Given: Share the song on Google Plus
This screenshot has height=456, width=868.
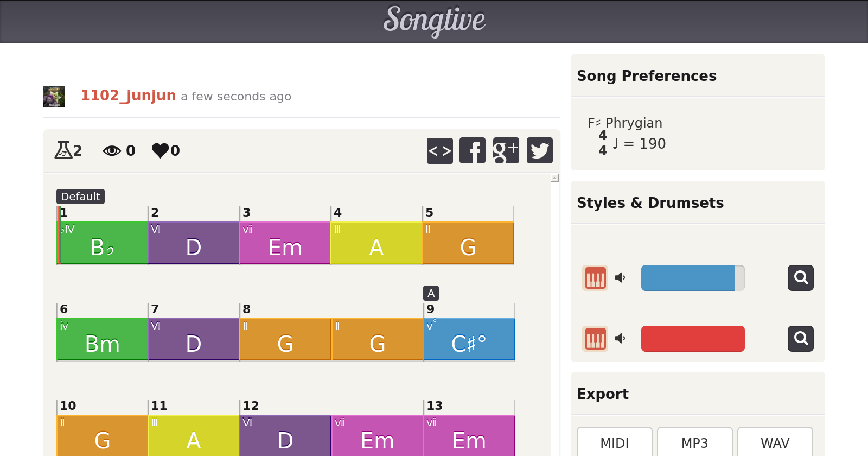Looking at the screenshot, I should [x=506, y=150].
